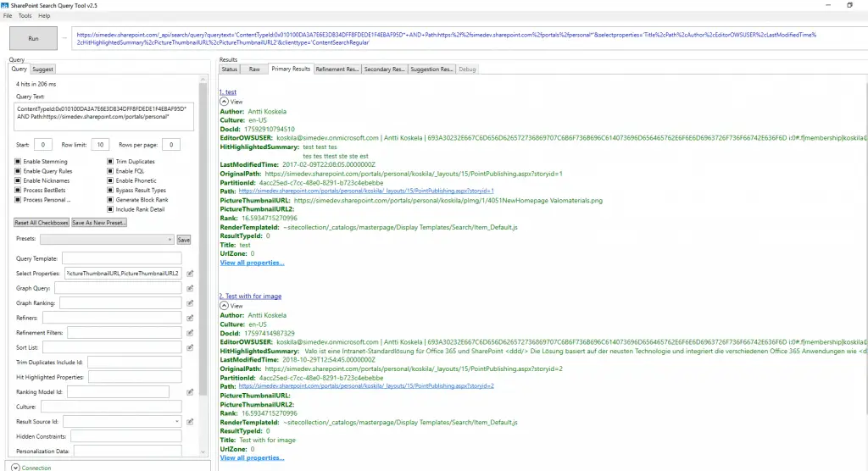868x471 pixels.
Task: Click the SharePoint Search Query Tool app icon
Action: pyautogui.click(x=5, y=5)
